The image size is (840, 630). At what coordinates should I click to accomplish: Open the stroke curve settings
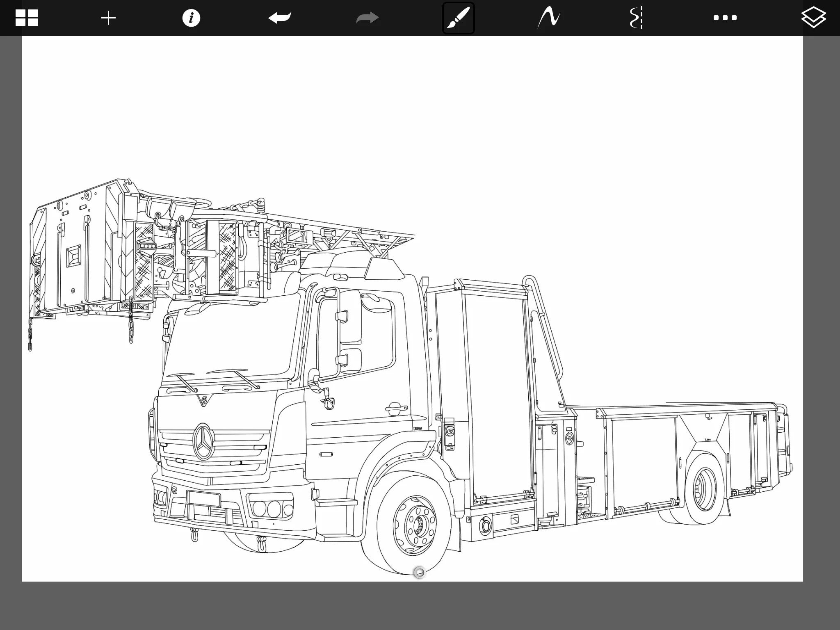point(549,18)
